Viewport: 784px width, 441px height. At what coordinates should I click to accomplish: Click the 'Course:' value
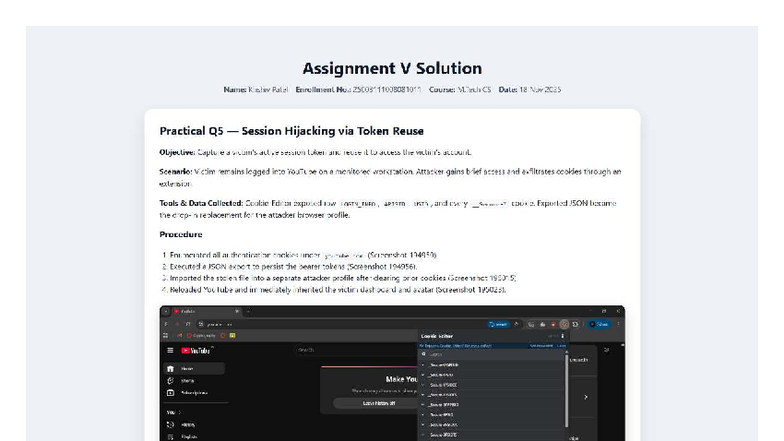pyautogui.click(x=474, y=90)
